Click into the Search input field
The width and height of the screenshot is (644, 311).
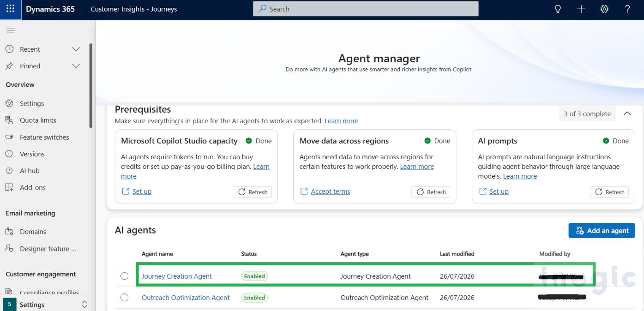[366, 9]
